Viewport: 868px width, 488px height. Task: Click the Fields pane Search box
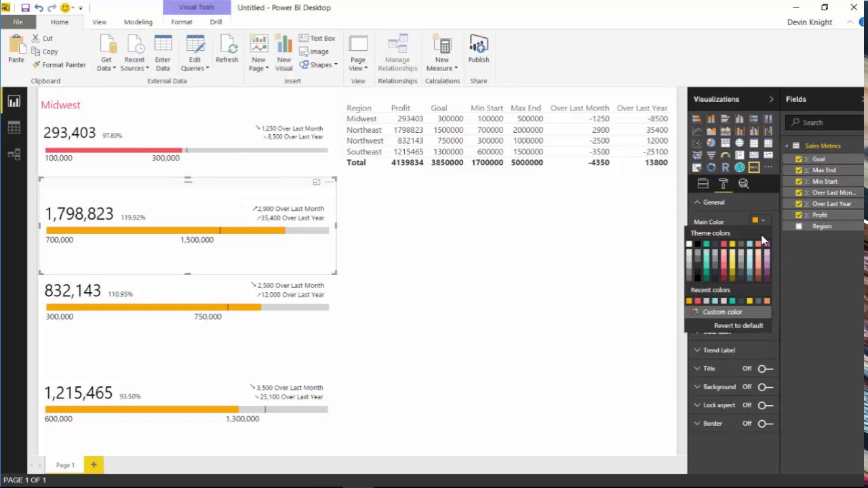(x=825, y=123)
